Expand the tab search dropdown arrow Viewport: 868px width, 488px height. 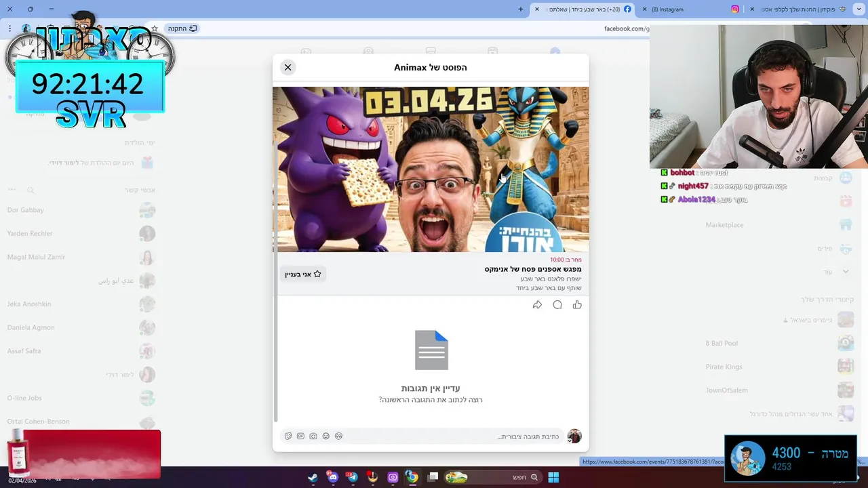[x=859, y=9]
